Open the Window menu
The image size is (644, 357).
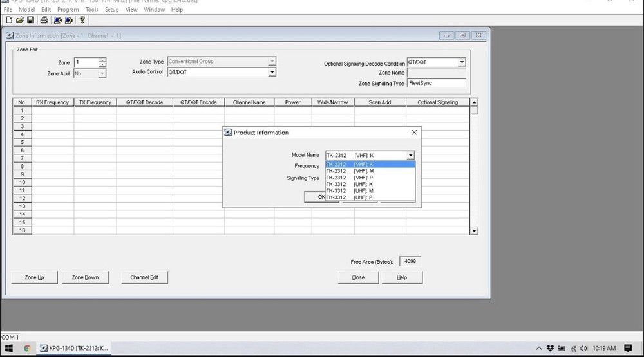154,10
